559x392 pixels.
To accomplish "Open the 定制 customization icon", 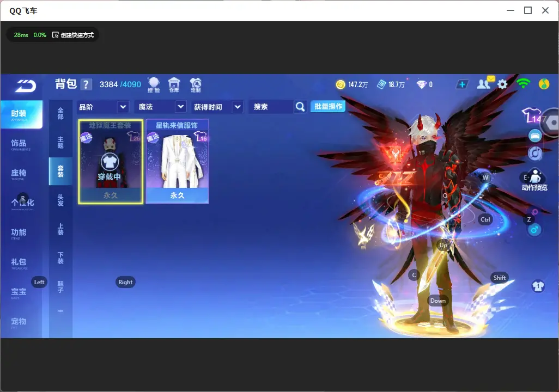I will tap(196, 85).
